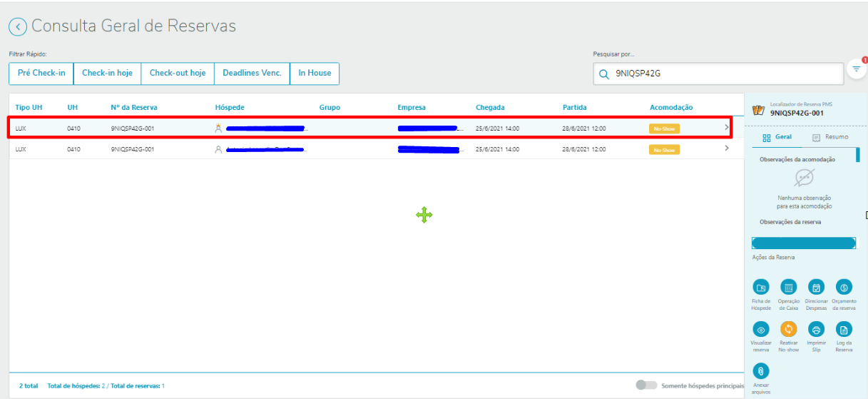The image size is (868, 399).
Task: Sort by Tipo UH column header
Action: point(29,107)
